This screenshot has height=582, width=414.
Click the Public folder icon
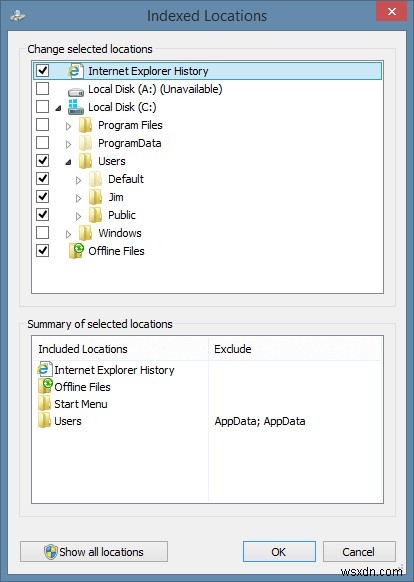(96, 215)
